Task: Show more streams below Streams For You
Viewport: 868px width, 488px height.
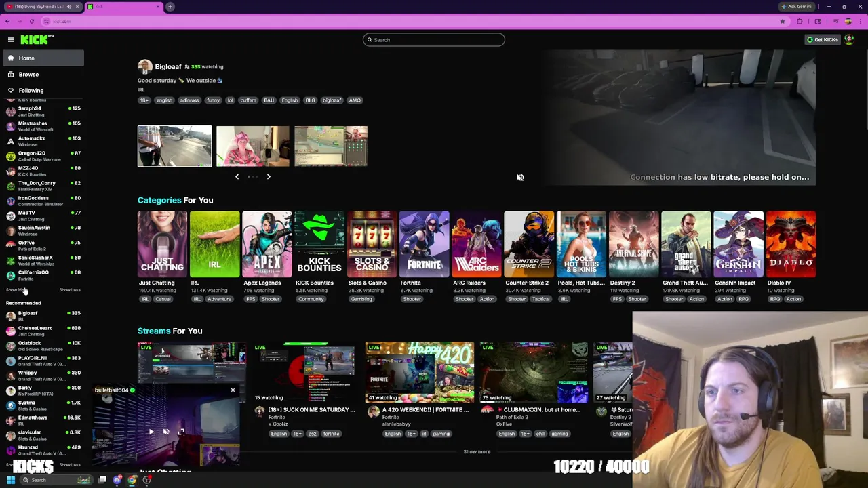Action: (477, 452)
